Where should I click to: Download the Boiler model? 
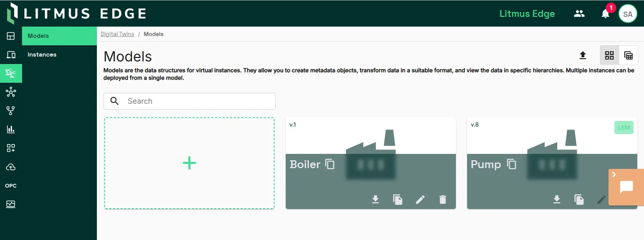click(x=375, y=200)
